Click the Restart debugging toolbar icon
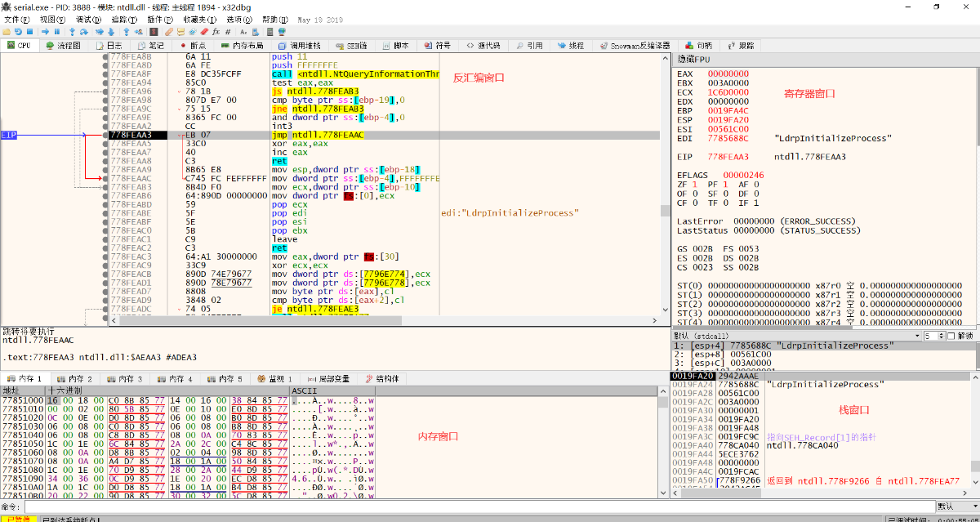The height and width of the screenshot is (522, 980). point(18,31)
